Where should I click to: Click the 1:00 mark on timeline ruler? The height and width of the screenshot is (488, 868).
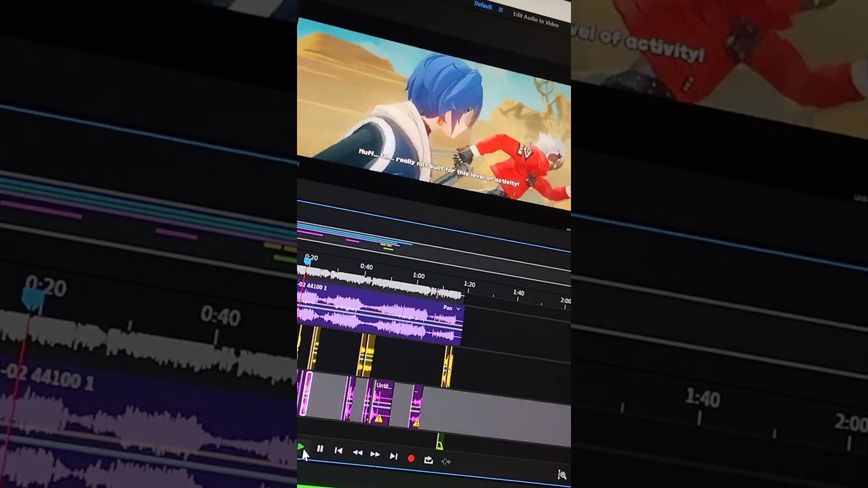[x=419, y=276]
